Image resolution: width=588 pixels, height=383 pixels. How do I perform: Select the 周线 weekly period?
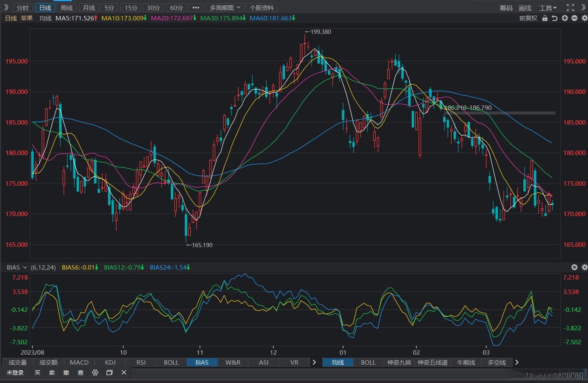pos(67,8)
